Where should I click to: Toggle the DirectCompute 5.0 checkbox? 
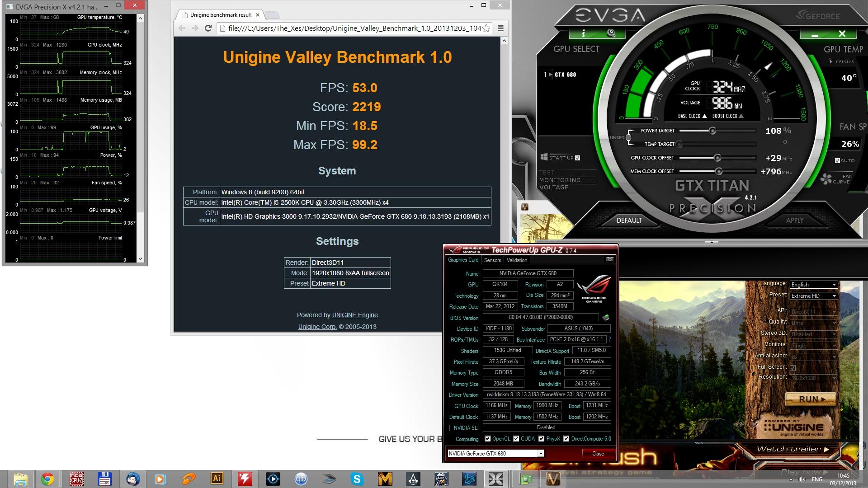coord(566,438)
